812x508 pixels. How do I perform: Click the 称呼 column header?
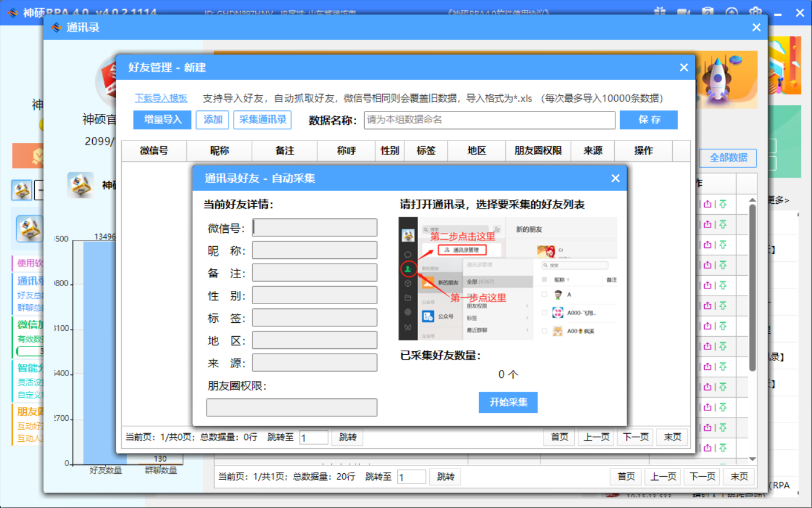pyautogui.click(x=346, y=150)
